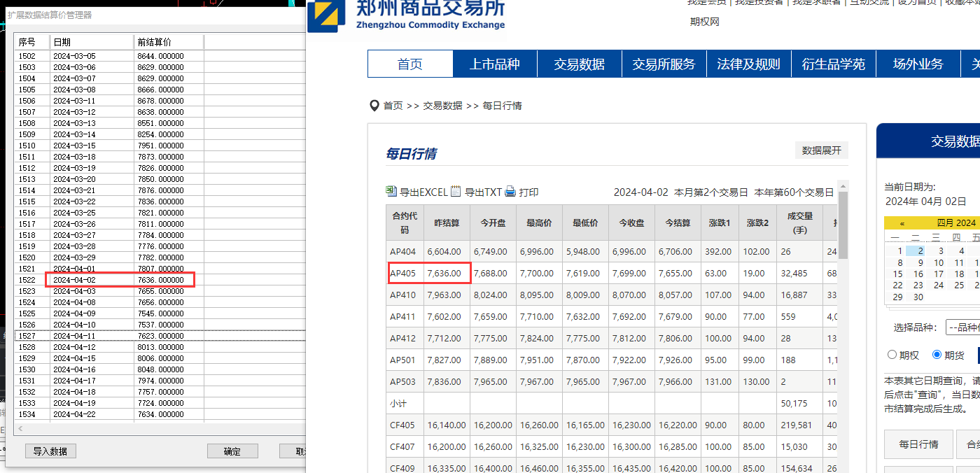This screenshot has width=980, height=473.
Task: Click the 导出EXCEL text link
Action: point(423,192)
